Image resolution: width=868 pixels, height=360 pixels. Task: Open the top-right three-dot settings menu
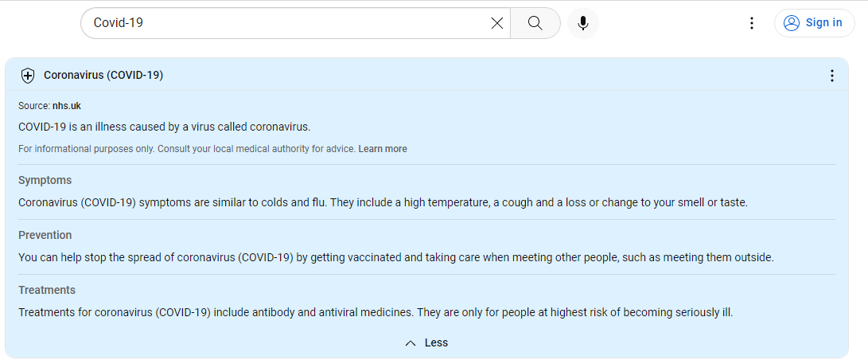[752, 23]
